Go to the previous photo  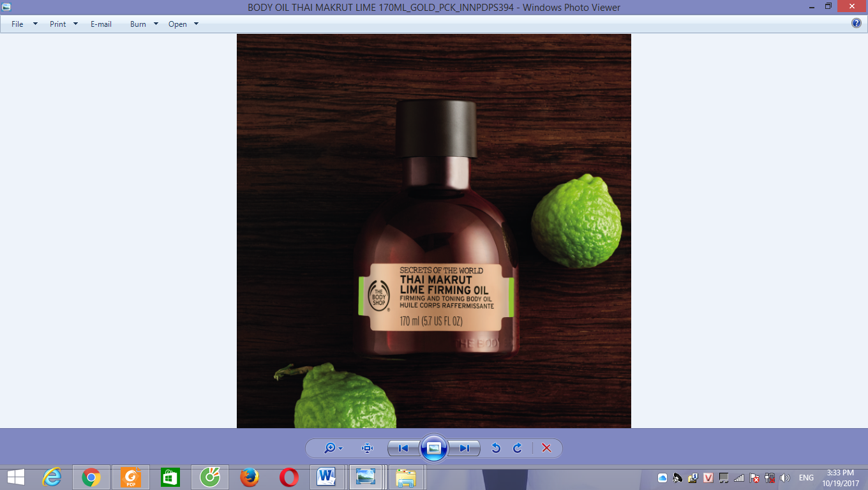click(x=403, y=449)
